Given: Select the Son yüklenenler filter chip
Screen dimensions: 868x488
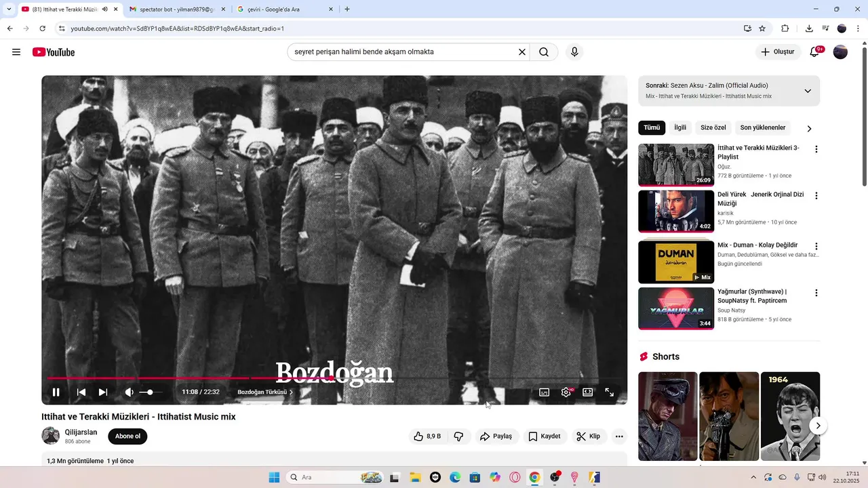Looking at the screenshot, I should (x=763, y=127).
